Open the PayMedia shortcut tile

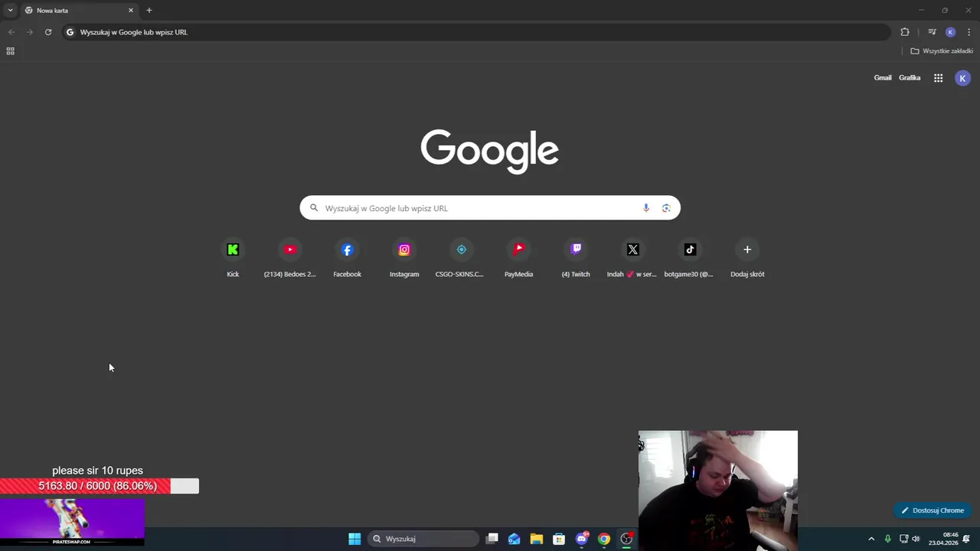point(518,258)
